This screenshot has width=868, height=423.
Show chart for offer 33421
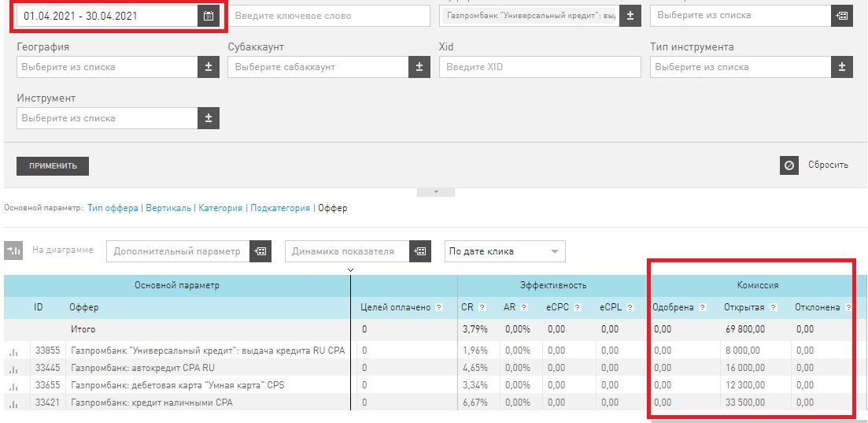(14, 403)
